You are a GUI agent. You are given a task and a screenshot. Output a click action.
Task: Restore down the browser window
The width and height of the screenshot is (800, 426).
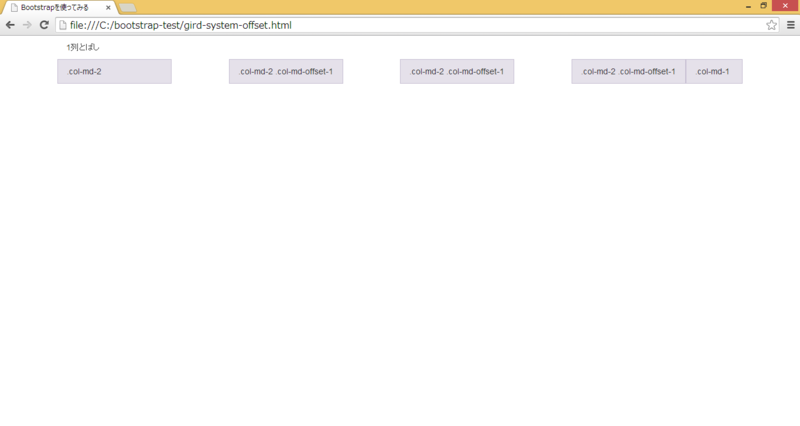click(x=764, y=6)
